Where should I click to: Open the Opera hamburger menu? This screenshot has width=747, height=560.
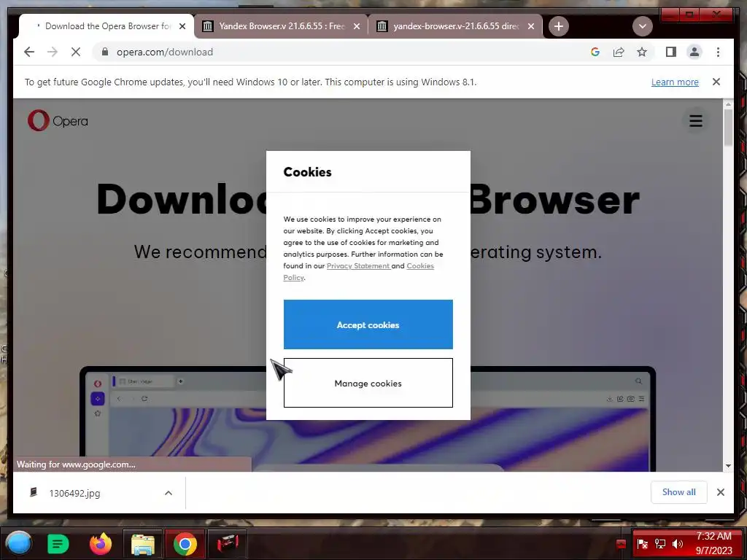click(x=695, y=120)
